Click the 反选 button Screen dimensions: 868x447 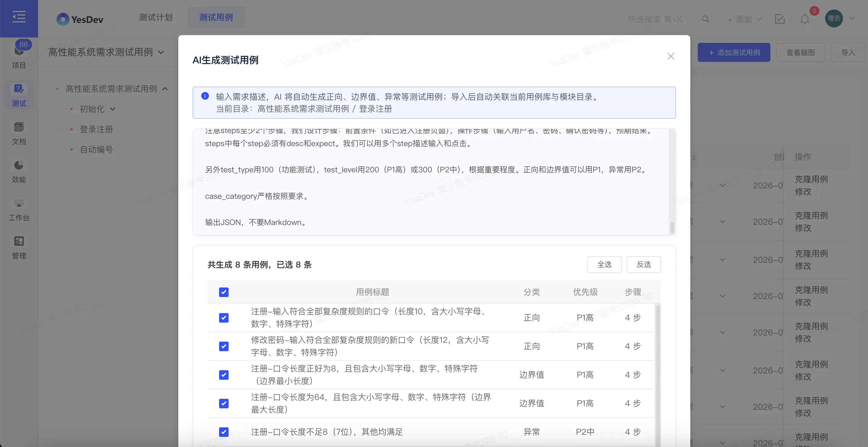[644, 265]
